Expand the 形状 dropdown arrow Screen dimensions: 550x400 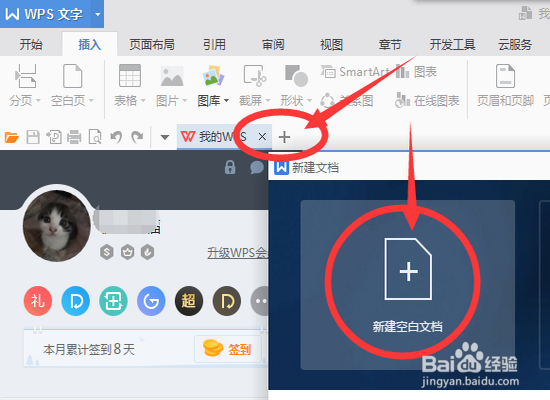pyautogui.click(x=309, y=101)
